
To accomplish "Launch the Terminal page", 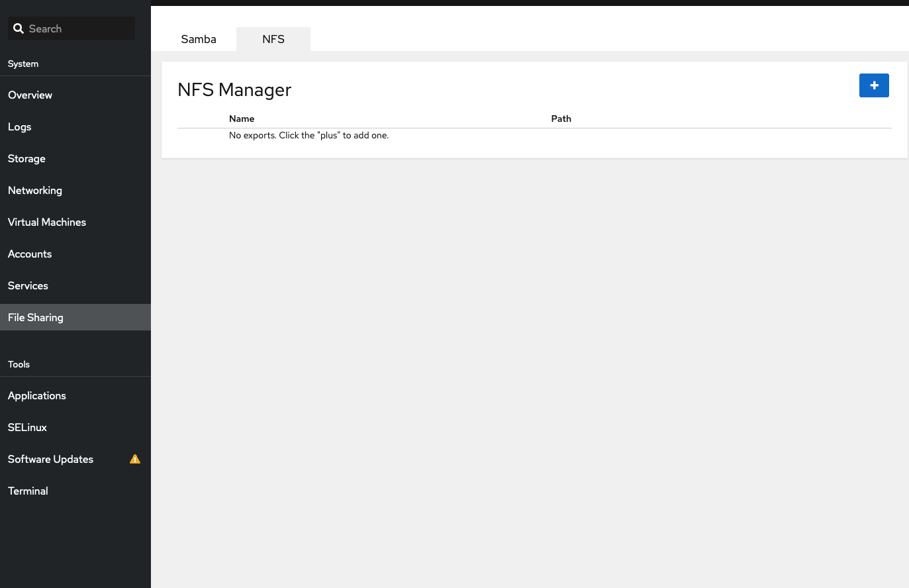I will (75, 491).
